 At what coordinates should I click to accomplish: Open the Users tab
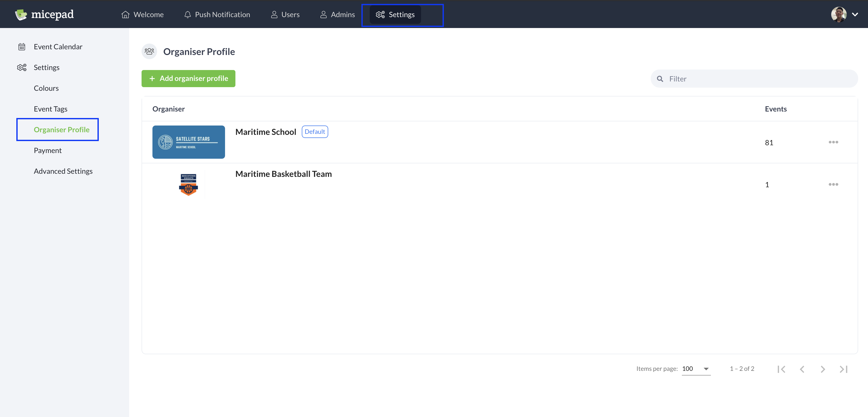click(x=285, y=15)
